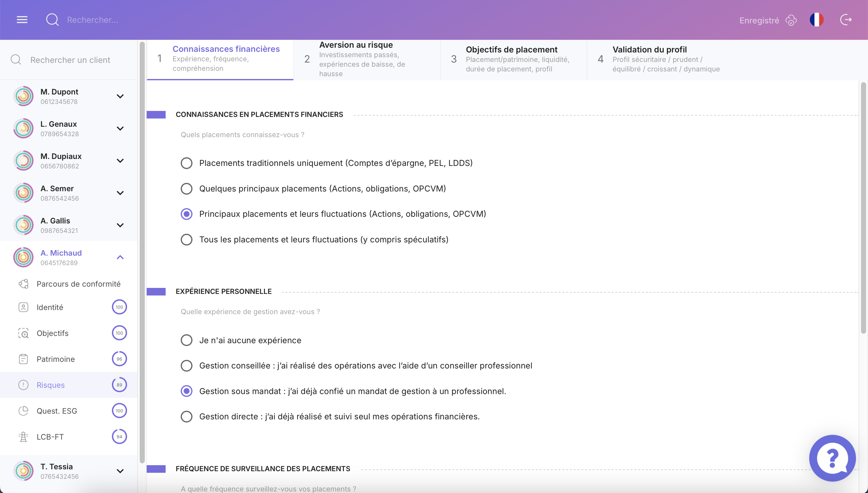Select the Identité section icon
Image resolution: width=868 pixels, height=493 pixels.
[23, 307]
